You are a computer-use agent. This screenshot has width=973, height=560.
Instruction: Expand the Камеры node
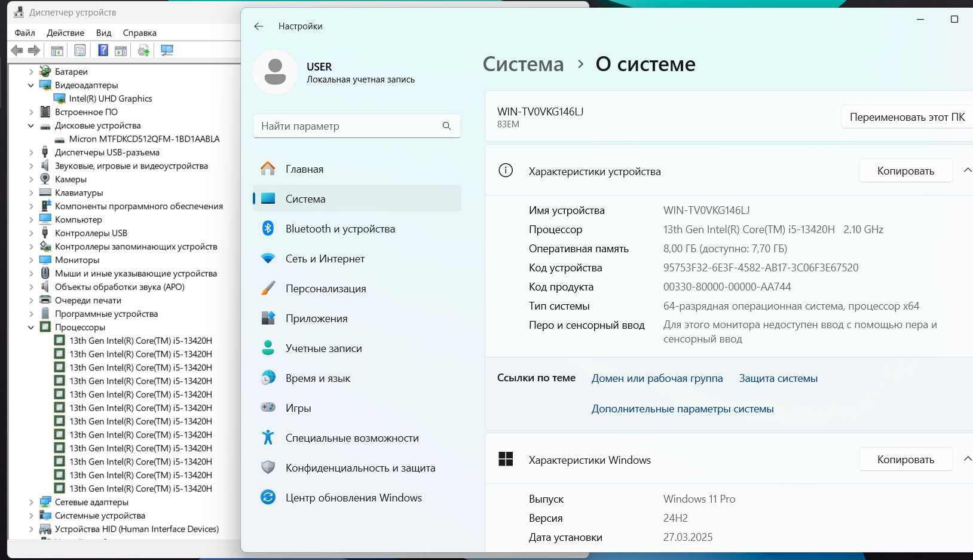point(31,179)
